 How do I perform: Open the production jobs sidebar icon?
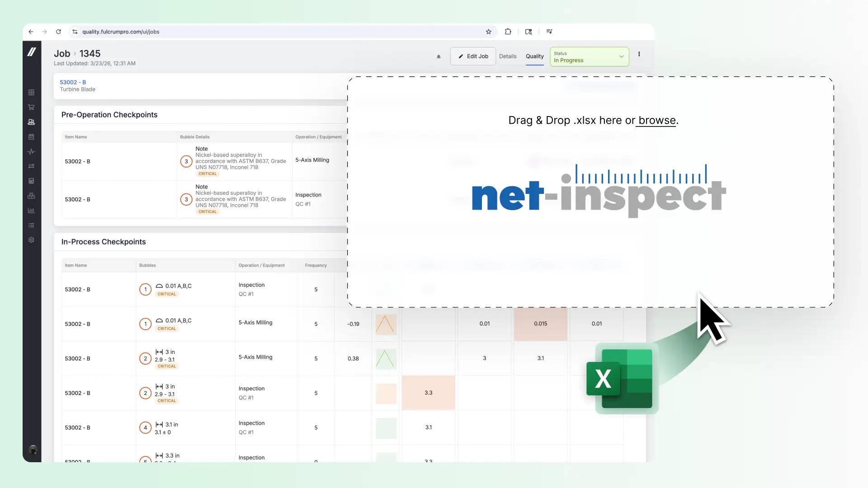click(31, 122)
